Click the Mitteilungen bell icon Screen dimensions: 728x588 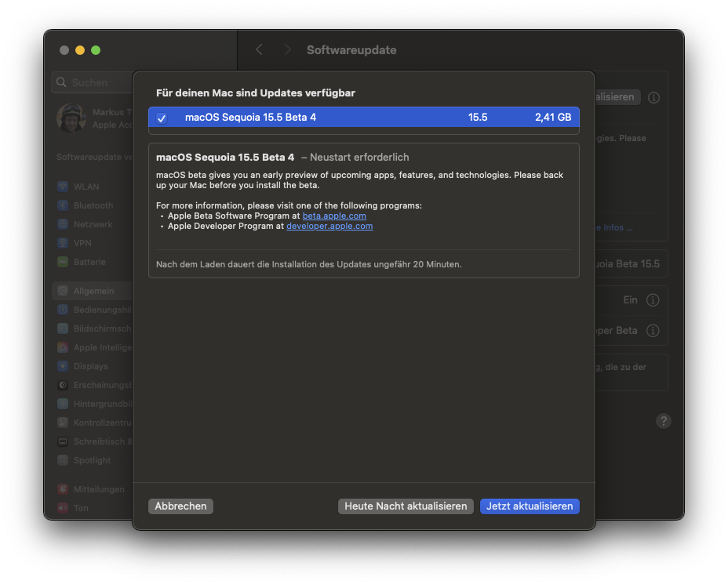(63, 489)
